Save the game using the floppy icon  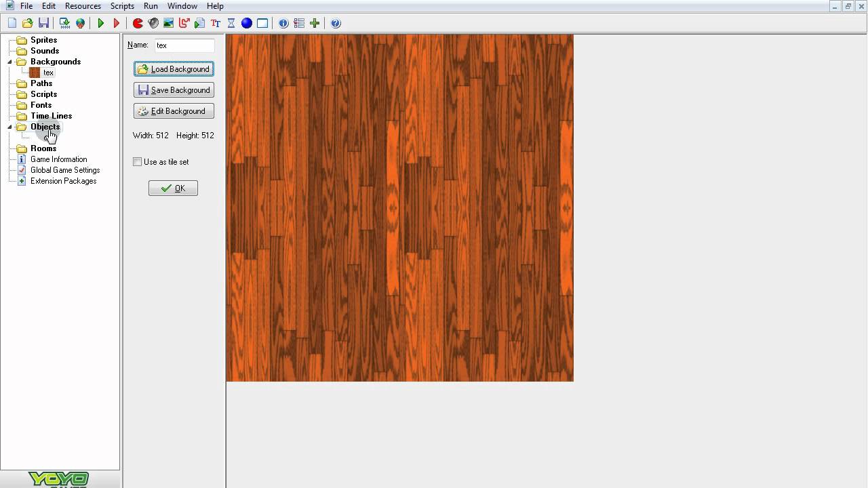[43, 23]
